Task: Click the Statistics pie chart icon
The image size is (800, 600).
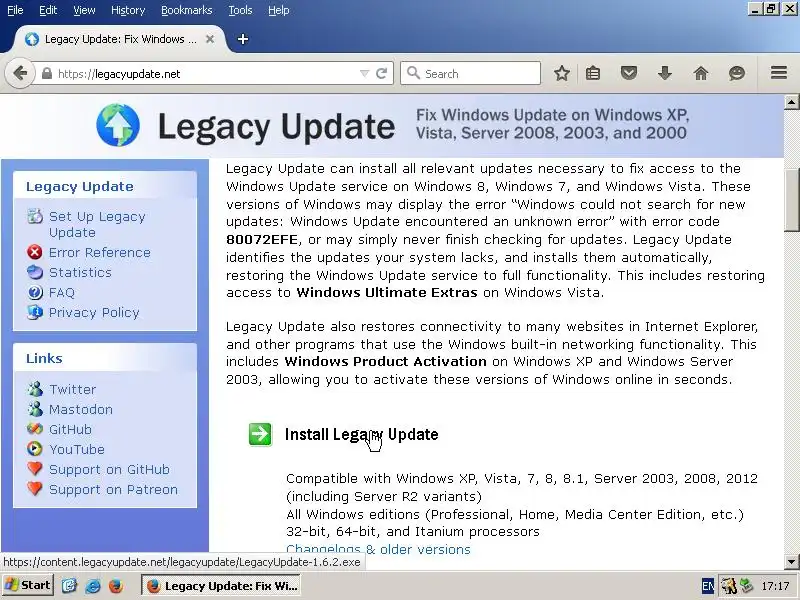Action: tap(35, 272)
